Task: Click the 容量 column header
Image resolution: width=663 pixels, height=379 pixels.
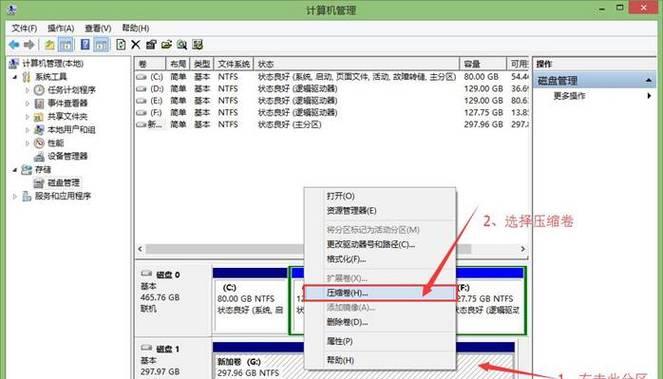Action: (482, 64)
